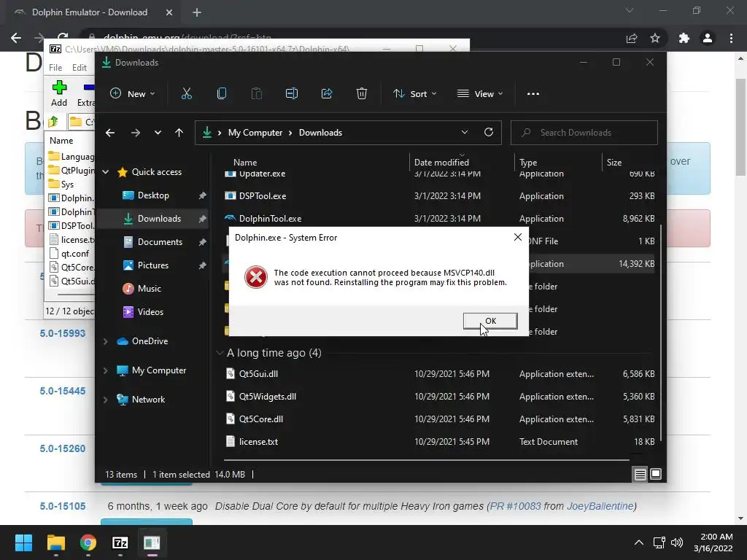Close the Dolphin.exe System Error dialog
The height and width of the screenshot is (560, 747).
coord(518,237)
